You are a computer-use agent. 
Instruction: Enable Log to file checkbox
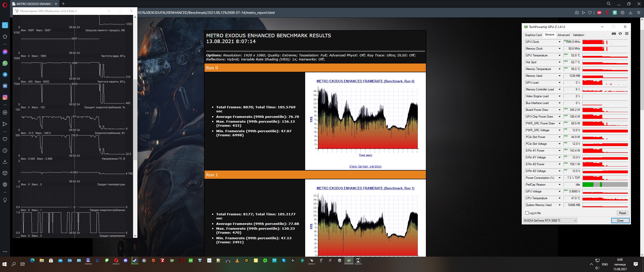click(527, 213)
